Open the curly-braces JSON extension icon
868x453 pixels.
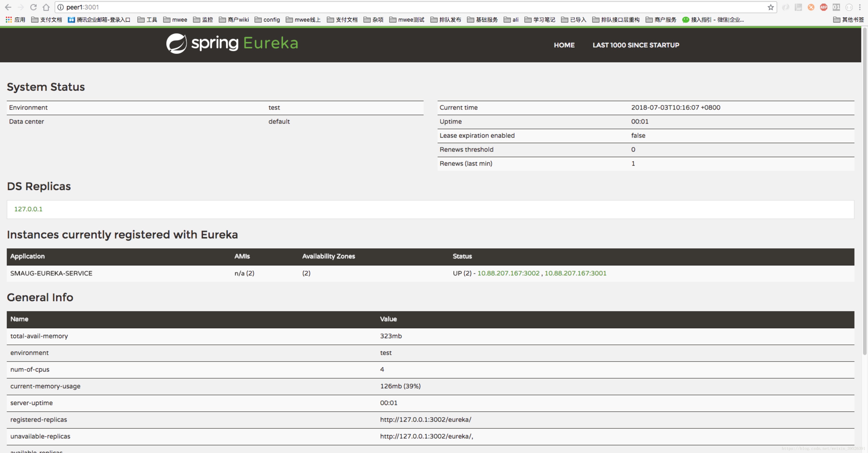click(x=849, y=7)
